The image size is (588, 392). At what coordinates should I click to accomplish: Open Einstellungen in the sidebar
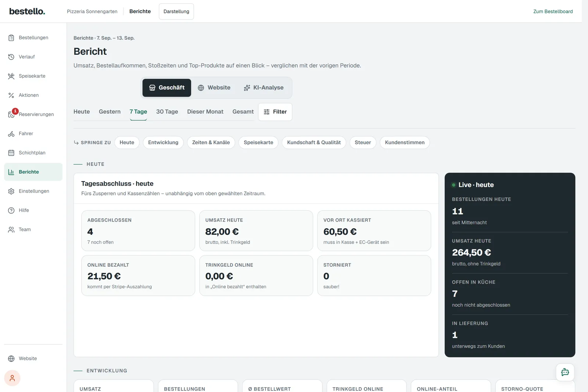pyautogui.click(x=33, y=191)
